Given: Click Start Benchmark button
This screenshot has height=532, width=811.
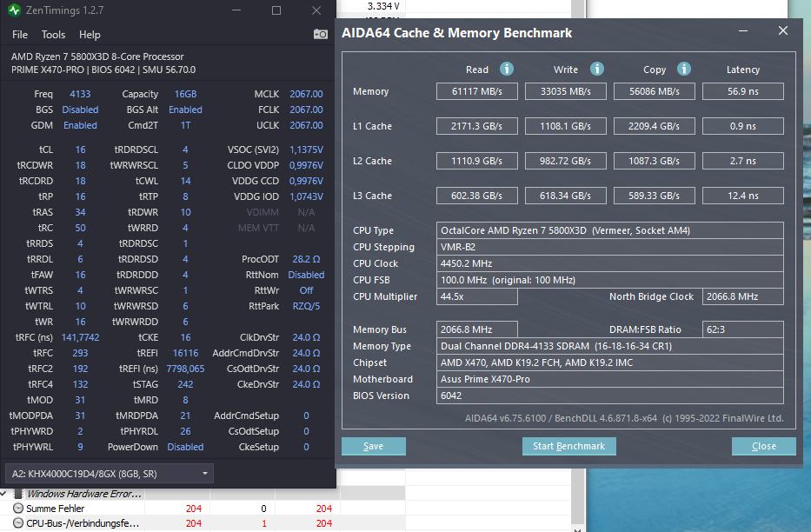Looking at the screenshot, I should pos(569,446).
